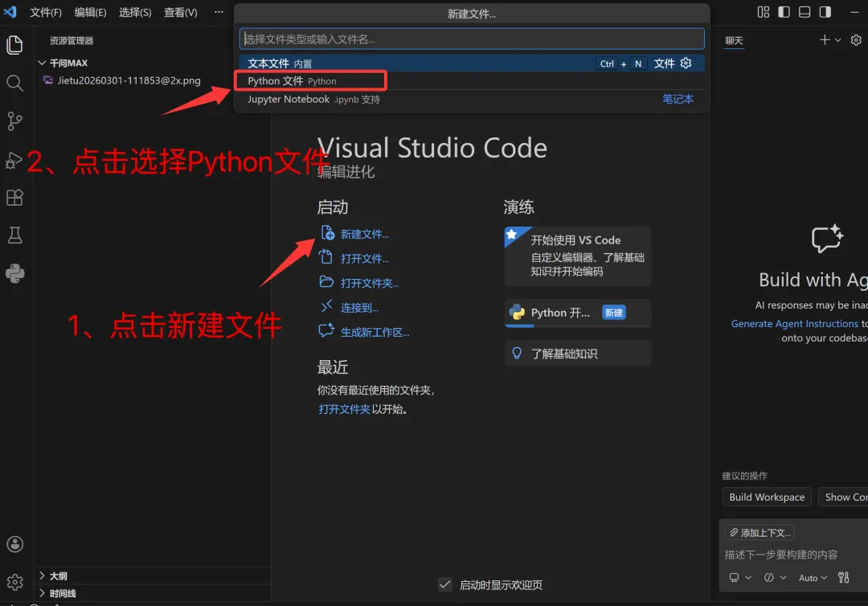Select Python File option
The image size is (868, 606).
pos(472,81)
